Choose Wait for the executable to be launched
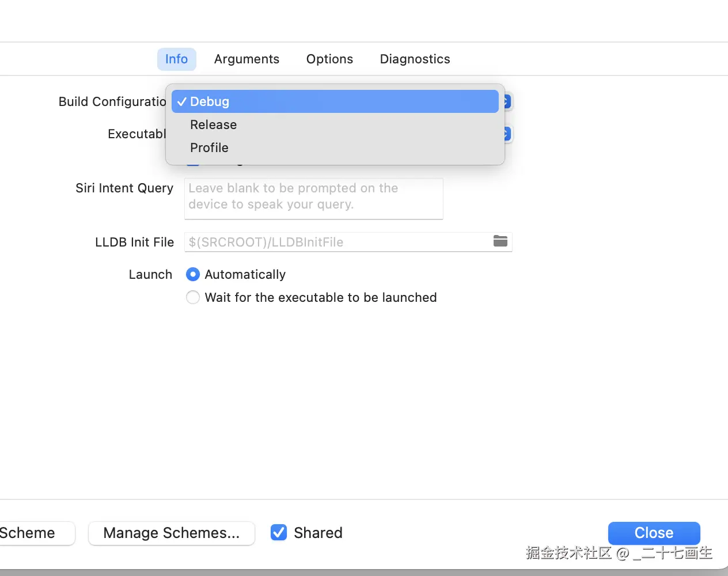Viewport: 728px width, 576px height. pos(193,298)
